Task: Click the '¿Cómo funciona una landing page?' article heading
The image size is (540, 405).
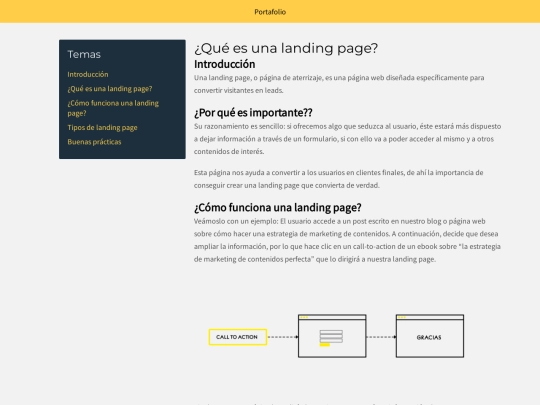Action: point(278,208)
